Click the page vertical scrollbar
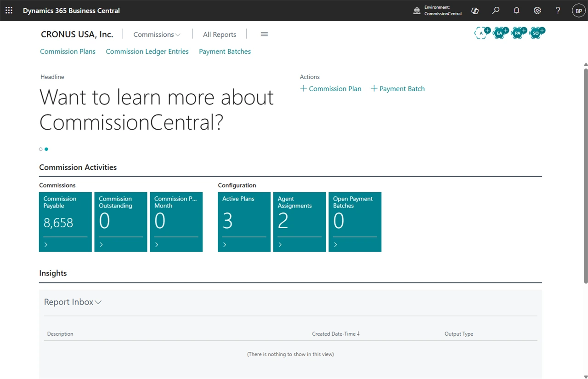 pos(586,175)
